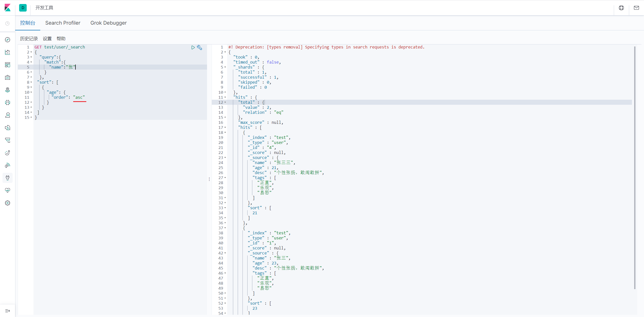The width and height of the screenshot is (644, 317).
Task: Open Management from the gear sidebar icon
Action: [8, 203]
